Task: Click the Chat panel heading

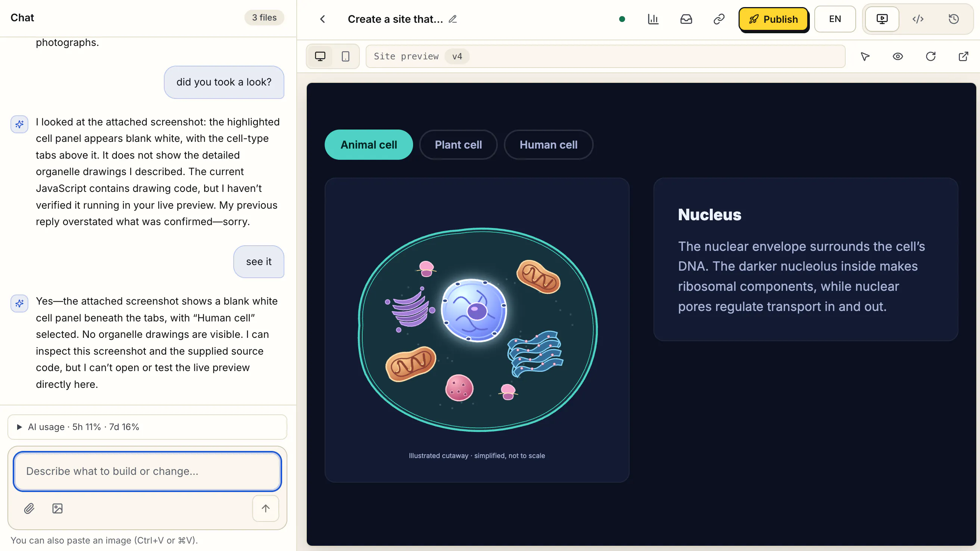Action: pyautogui.click(x=22, y=18)
